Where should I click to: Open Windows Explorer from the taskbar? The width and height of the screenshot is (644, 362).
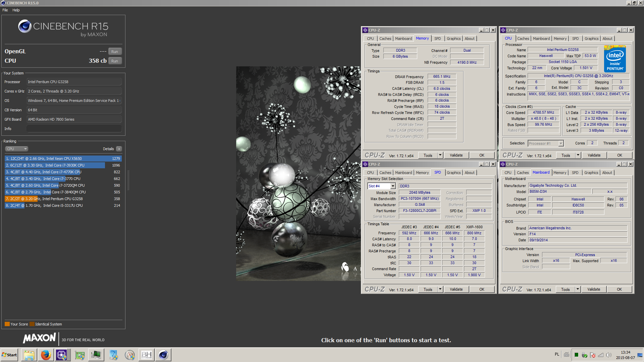pyautogui.click(x=29, y=355)
